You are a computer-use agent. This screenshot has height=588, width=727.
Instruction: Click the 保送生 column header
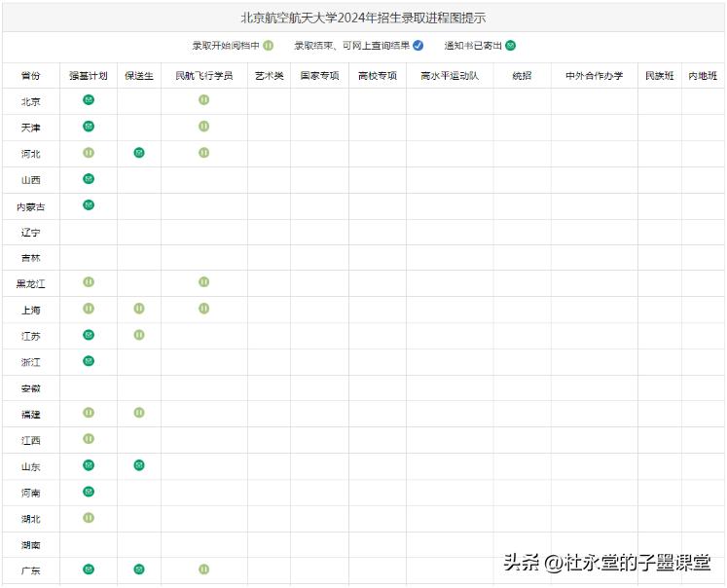point(139,76)
